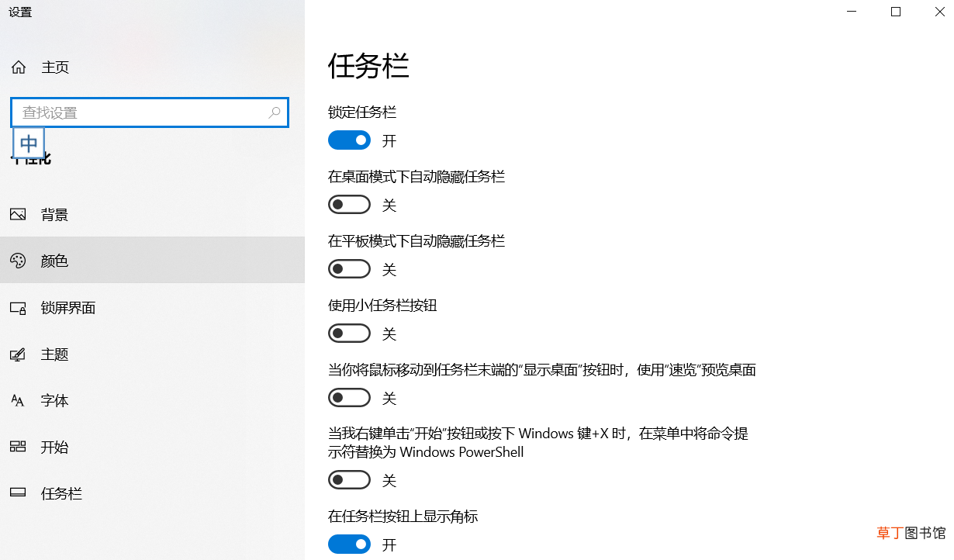Open the 主页 settings home
Image resolution: width=954 pixels, height=560 pixels.
152,67
